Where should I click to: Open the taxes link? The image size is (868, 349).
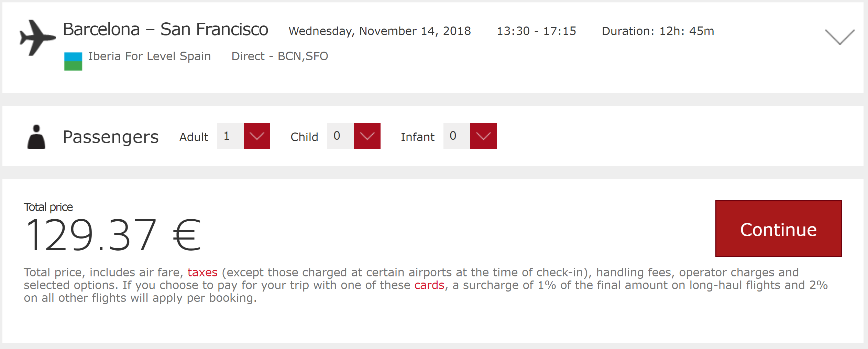coord(202,272)
